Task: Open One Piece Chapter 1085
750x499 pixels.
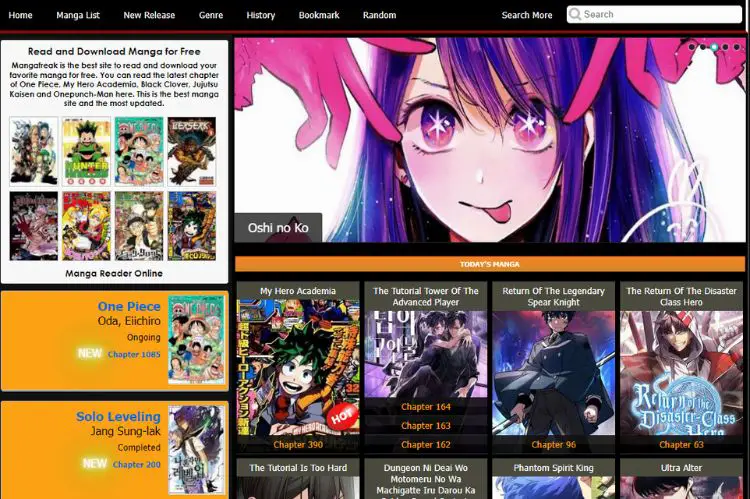Action: (134, 354)
